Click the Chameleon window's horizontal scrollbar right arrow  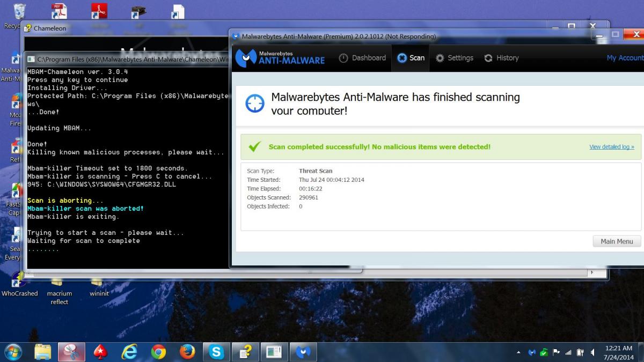(592, 272)
